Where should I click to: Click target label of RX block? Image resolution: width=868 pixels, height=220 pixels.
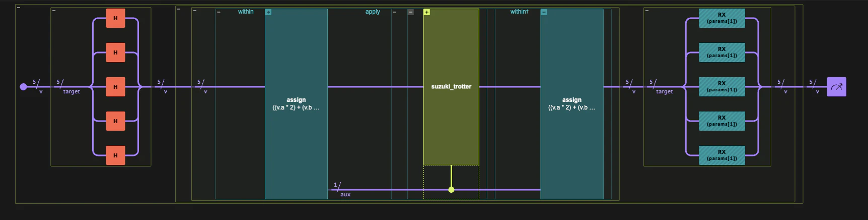pyautogui.click(x=665, y=92)
